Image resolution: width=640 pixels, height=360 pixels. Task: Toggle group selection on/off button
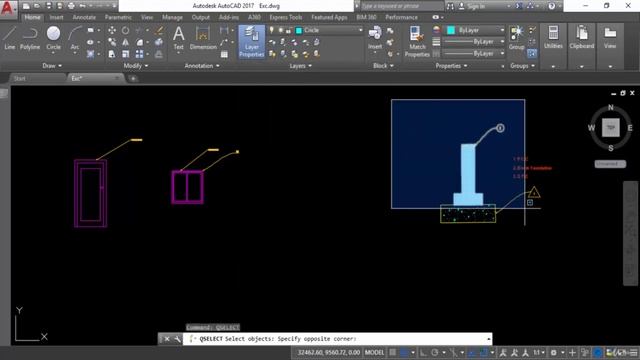[x=532, y=53]
